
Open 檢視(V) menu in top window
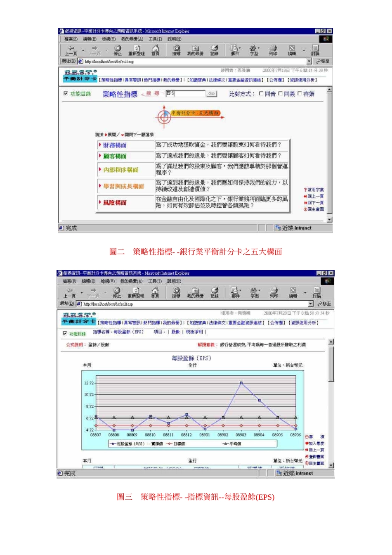[109, 39]
